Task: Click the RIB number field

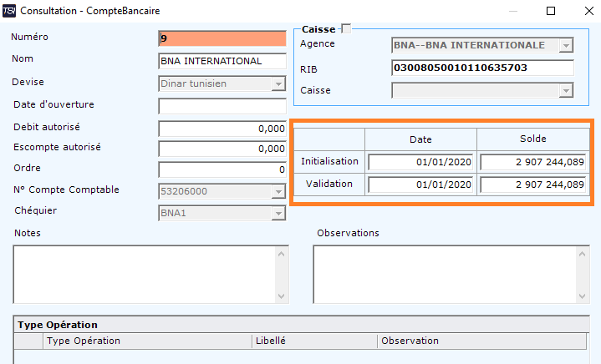Action: (482, 68)
